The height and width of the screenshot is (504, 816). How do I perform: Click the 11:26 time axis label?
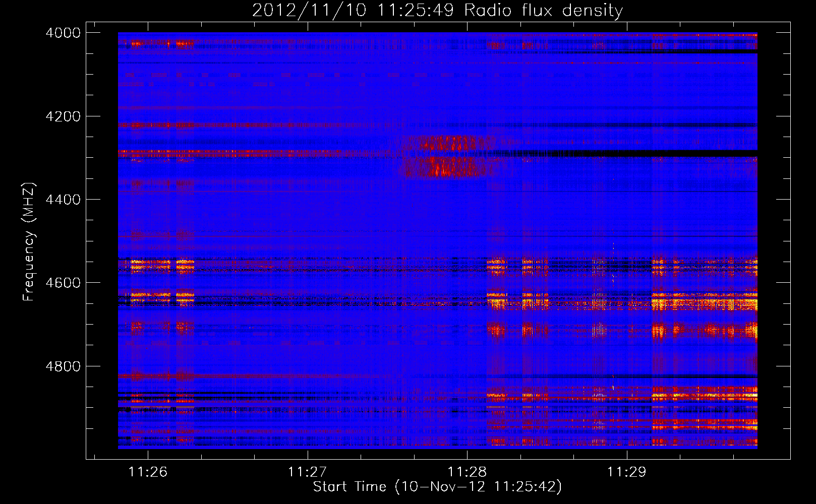(148, 472)
